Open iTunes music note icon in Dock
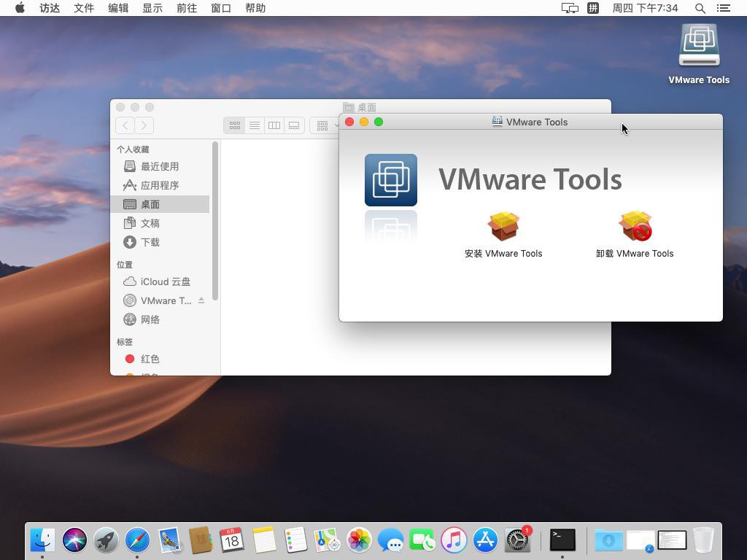Screen dimensions: 747x560 [454, 540]
